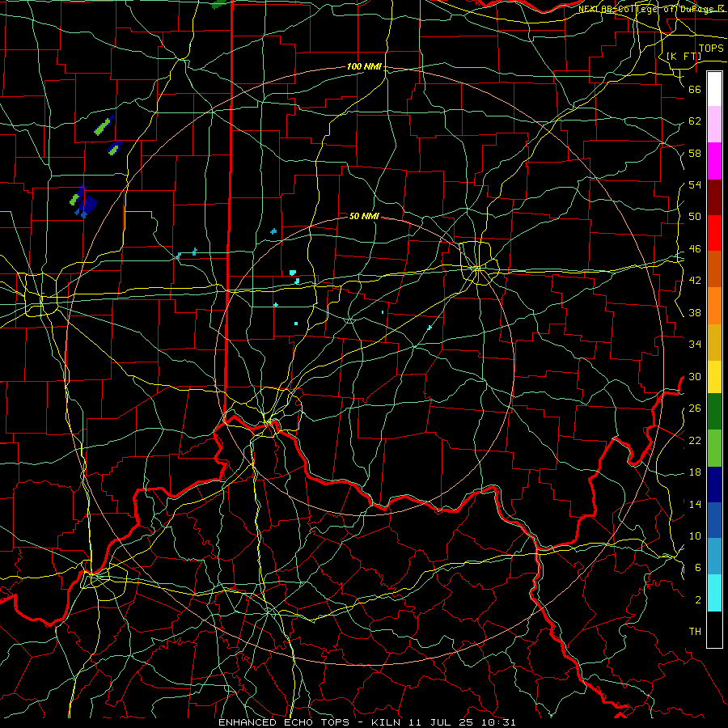Click the '42' legend value
This screenshot has width=728, height=728.
[x=695, y=281]
